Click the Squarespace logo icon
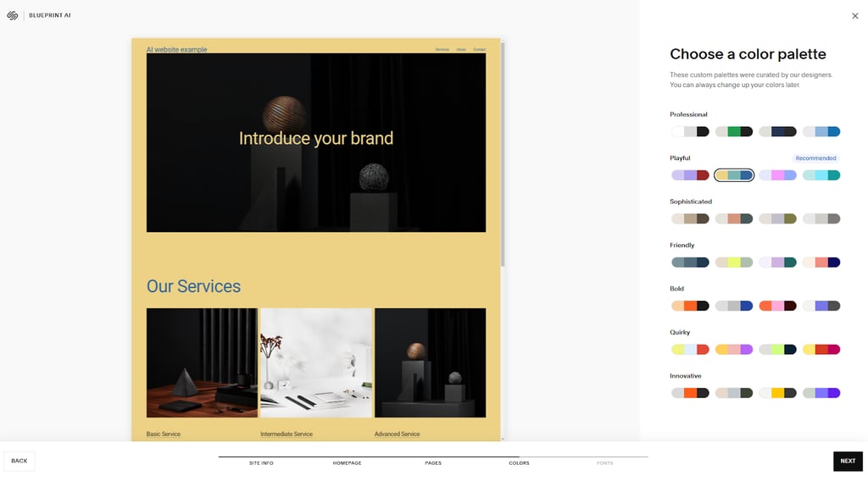868x481 pixels. pos(12,15)
